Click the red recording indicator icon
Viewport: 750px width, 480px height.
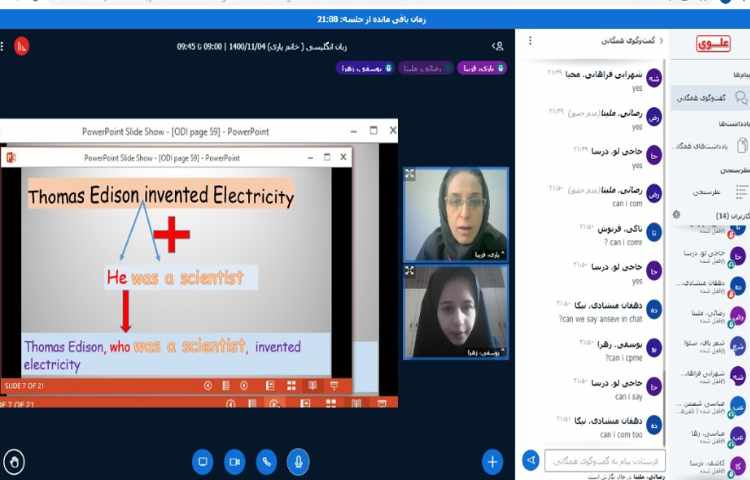(21, 46)
